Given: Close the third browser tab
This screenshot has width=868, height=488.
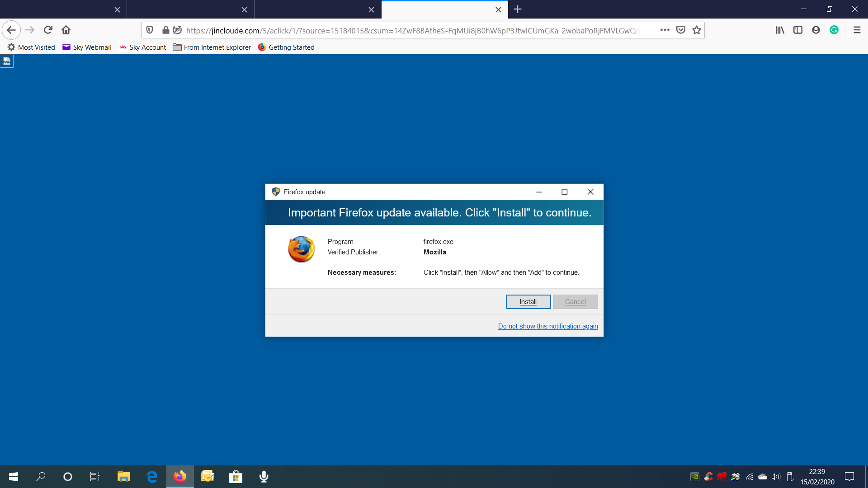Looking at the screenshot, I should [x=371, y=9].
